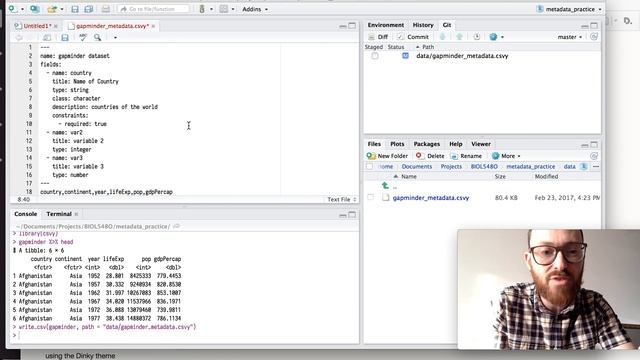
Task: Open the gapminder_metadata.csvy file link
Action: [x=431, y=198]
